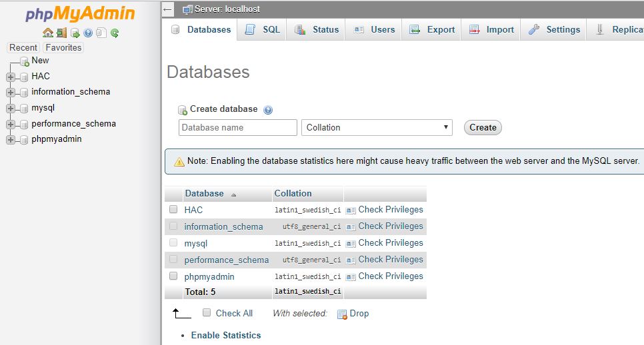
Task: Expand the HAC node in the tree
Action: tap(11, 77)
